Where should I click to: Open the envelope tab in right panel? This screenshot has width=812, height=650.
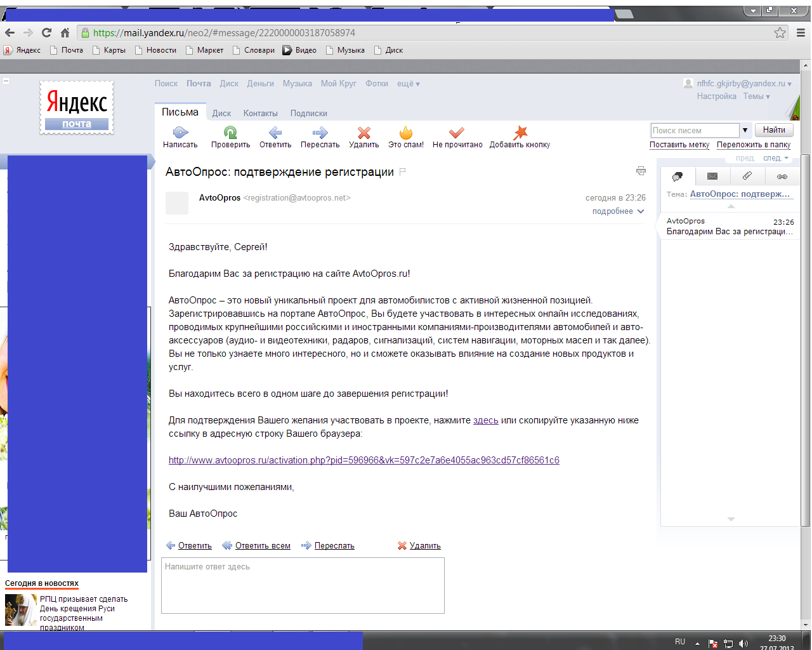pos(712,176)
